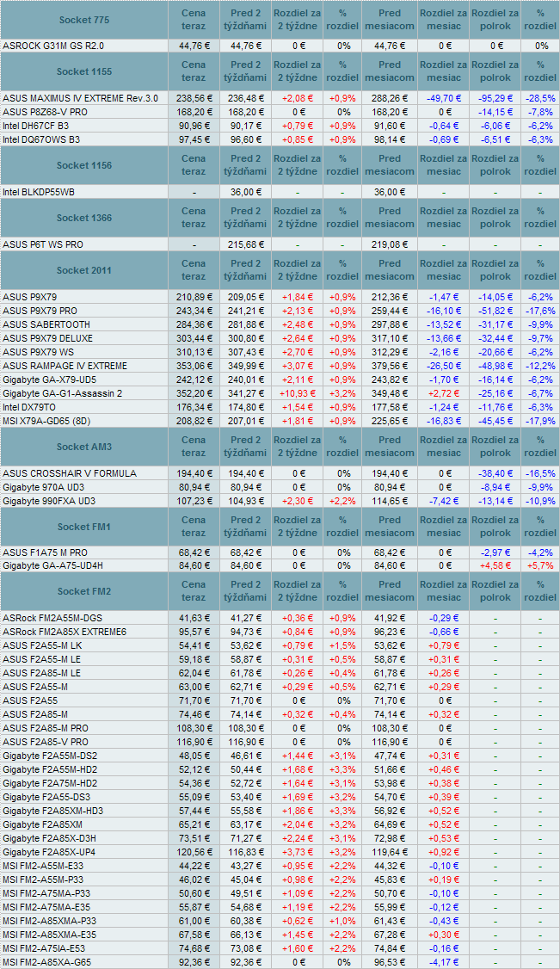The width and height of the screenshot is (560, 969).
Task: Select the Gigabyte 990FXA UD3 name
Action: click(49, 501)
